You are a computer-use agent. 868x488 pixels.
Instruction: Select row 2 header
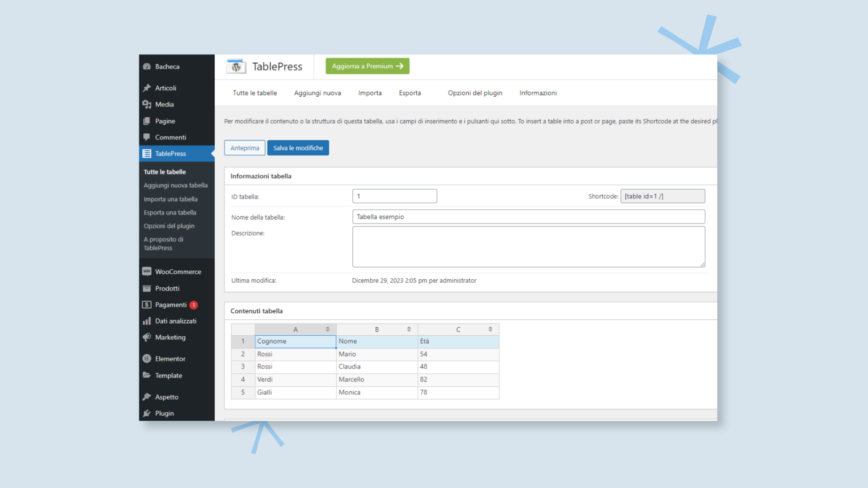pyautogui.click(x=243, y=354)
